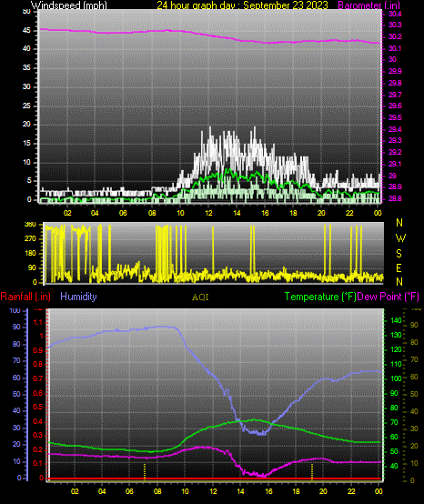Click the 'Rainfall (.in)' legend label

(25, 297)
